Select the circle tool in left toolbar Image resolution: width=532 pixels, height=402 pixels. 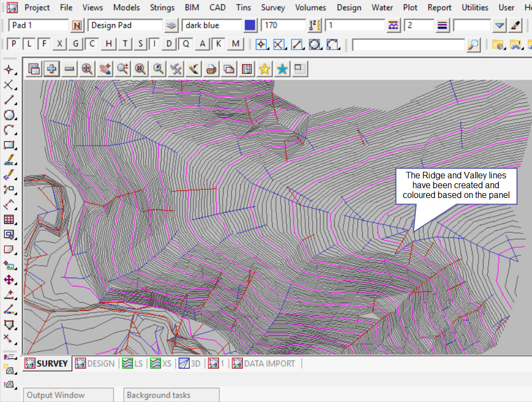[9, 115]
